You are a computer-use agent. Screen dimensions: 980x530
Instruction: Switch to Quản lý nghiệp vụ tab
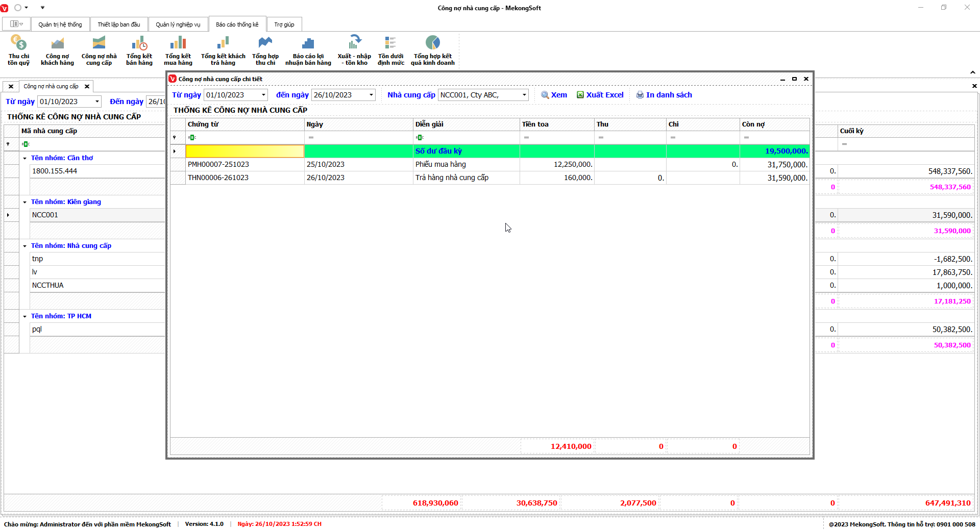178,24
